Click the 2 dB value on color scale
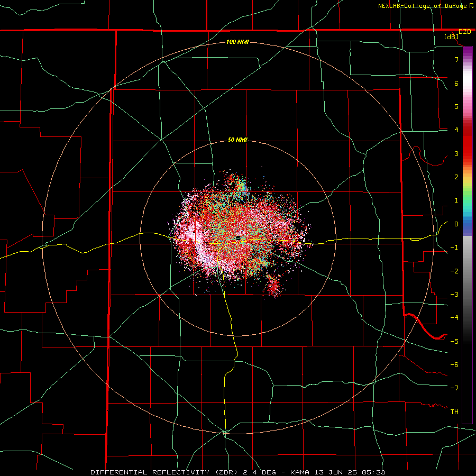The image size is (476, 476). point(456,177)
